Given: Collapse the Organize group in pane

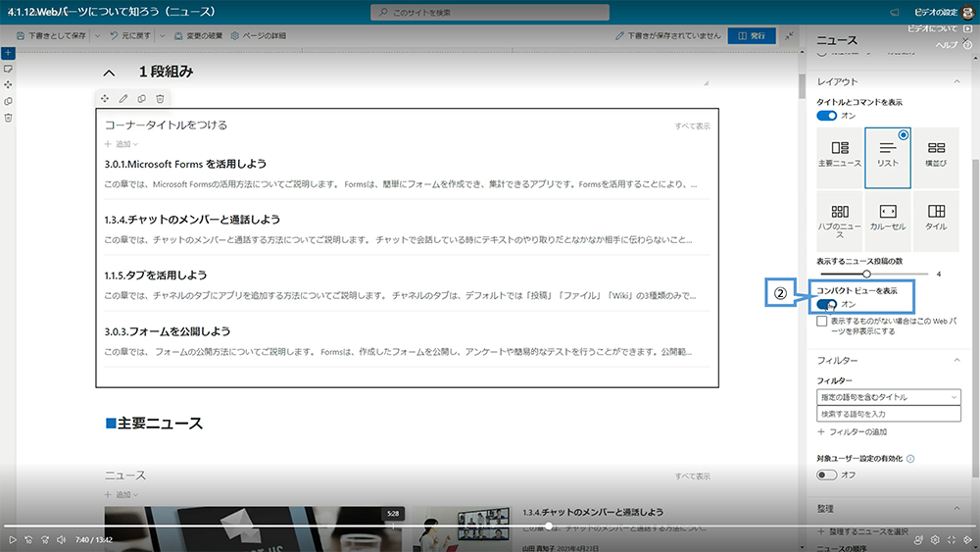Looking at the screenshot, I should (956, 508).
